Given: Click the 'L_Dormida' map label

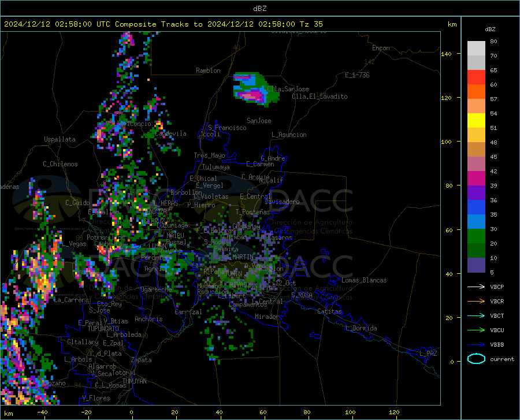Looking at the screenshot, I should tap(361, 328).
